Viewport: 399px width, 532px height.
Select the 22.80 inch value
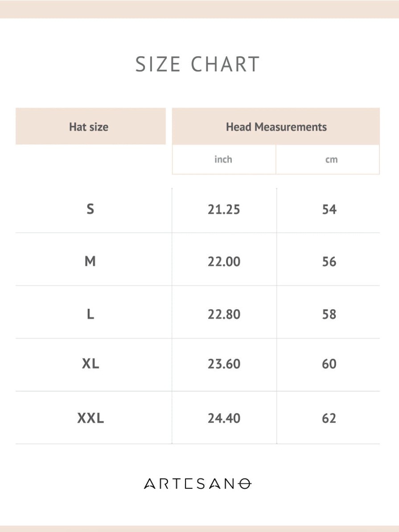pyautogui.click(x=224, y=314)
